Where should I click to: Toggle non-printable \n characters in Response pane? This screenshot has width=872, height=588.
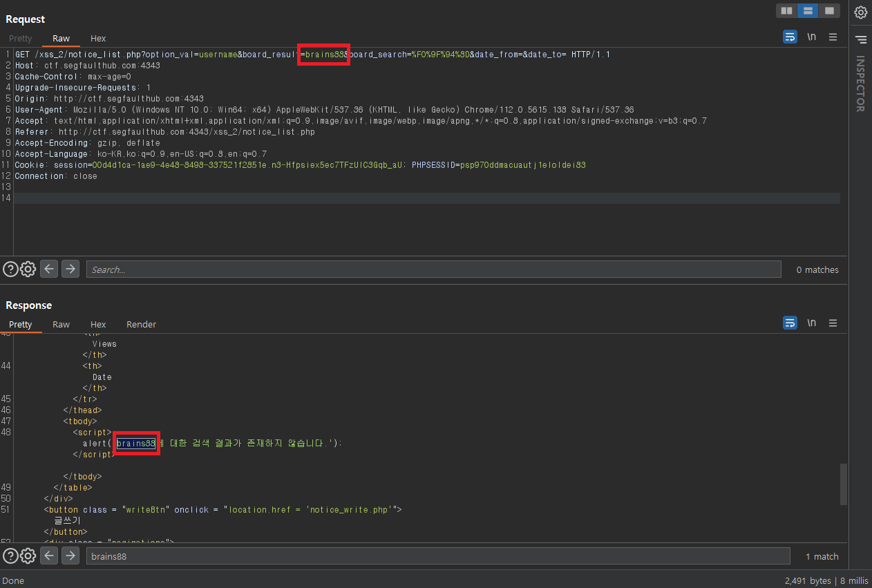pyautogui.click(x=812, y=323)
